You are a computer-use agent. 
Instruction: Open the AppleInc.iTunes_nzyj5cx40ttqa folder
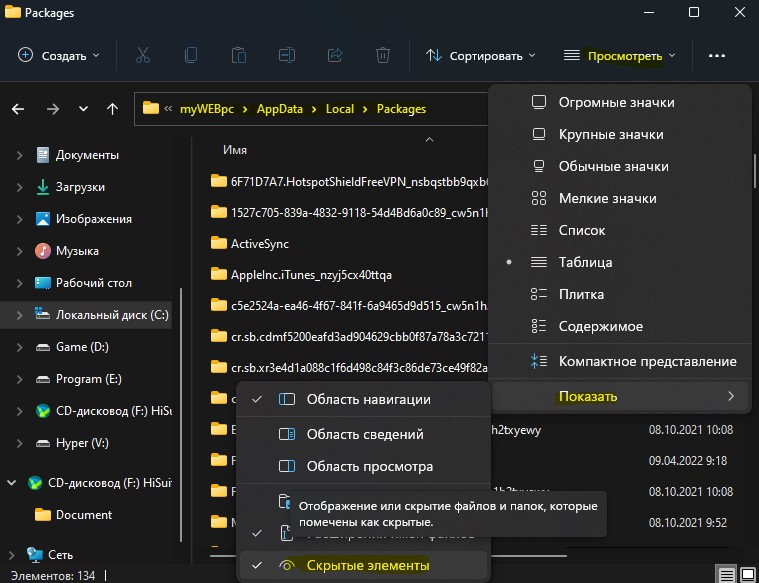(x=301, y=275)
